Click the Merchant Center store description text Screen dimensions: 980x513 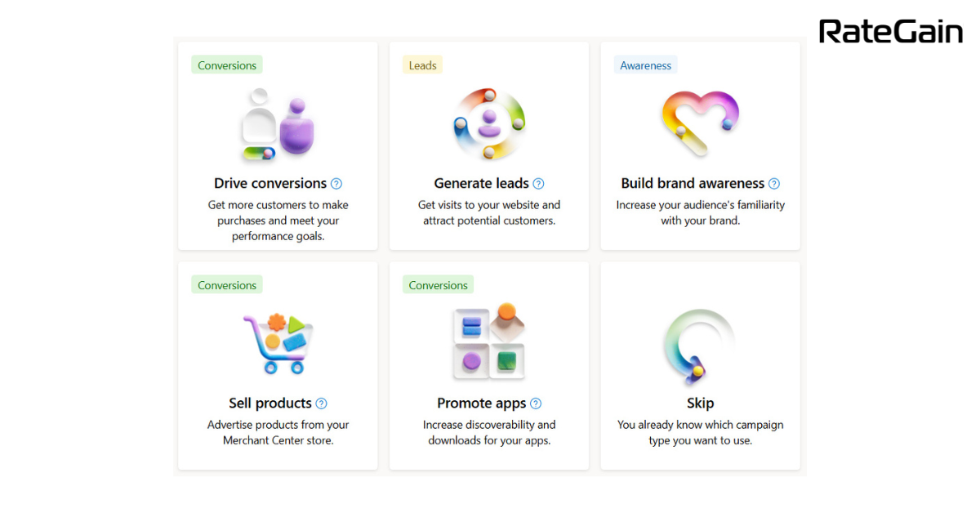(x=278, y=433)
